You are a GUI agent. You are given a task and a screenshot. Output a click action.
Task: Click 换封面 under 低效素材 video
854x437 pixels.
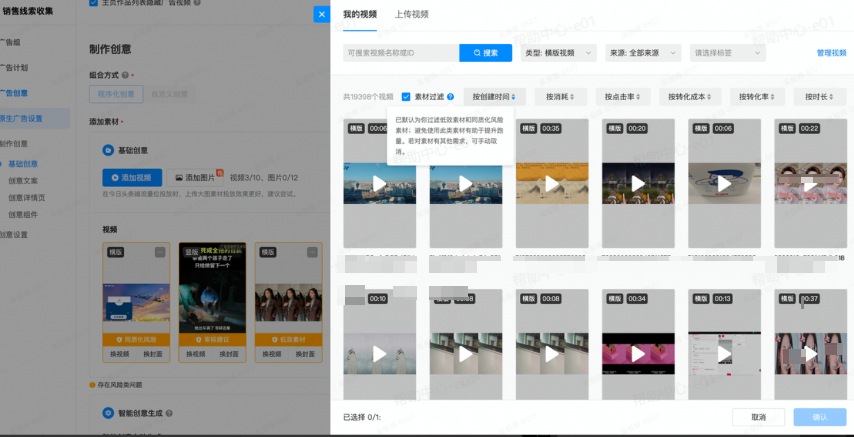pyautogui.click(x=306, y=354)
